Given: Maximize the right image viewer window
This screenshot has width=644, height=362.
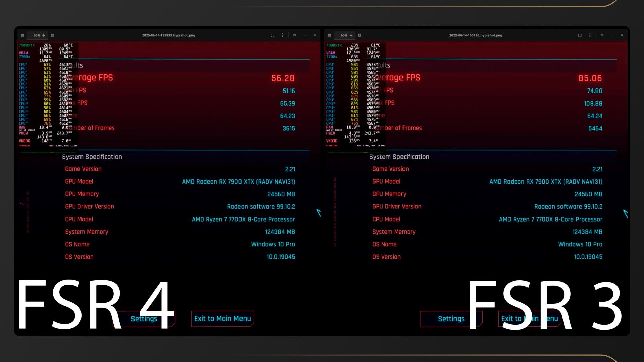Looking at the screenshot, I should point(602,35).
